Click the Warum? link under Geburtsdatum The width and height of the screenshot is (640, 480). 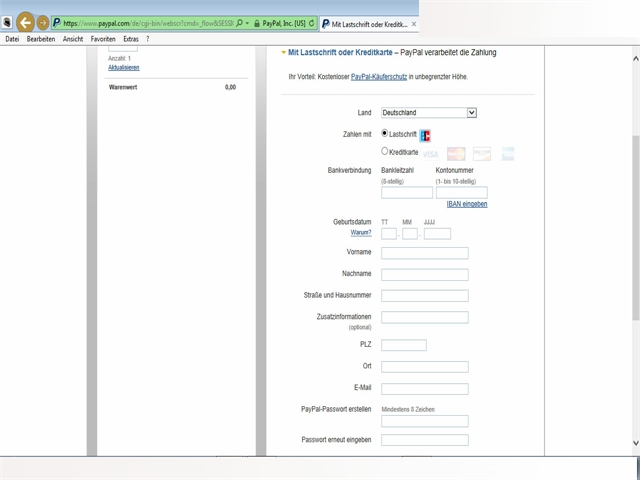[x=361, y=233]
